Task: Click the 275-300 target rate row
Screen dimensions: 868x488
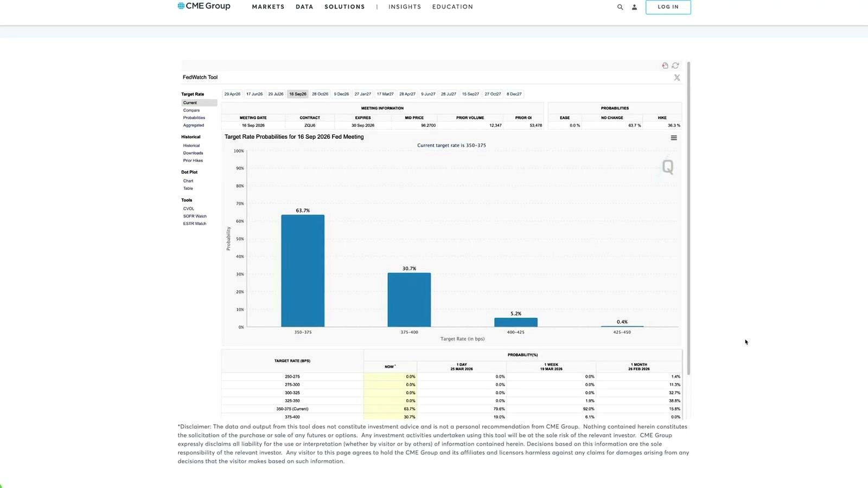Action: 451,384
